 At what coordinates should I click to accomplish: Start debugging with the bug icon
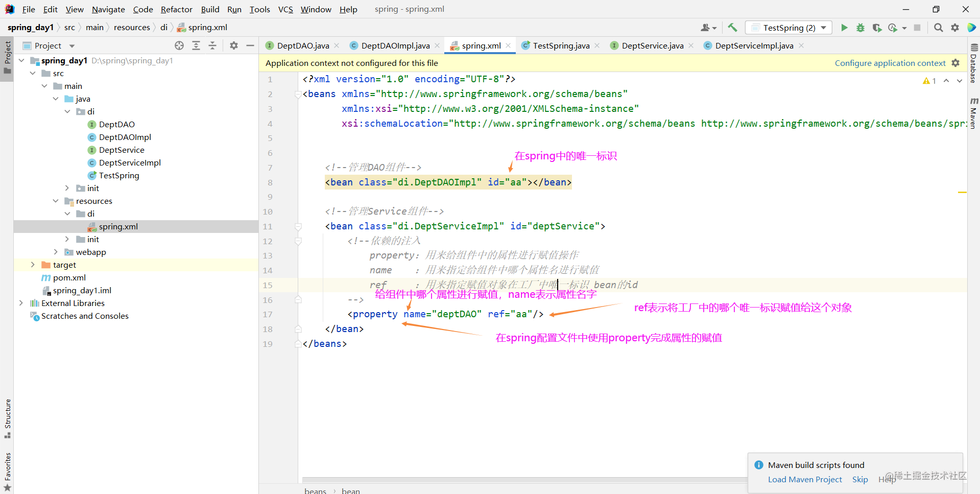click(861, 28)
